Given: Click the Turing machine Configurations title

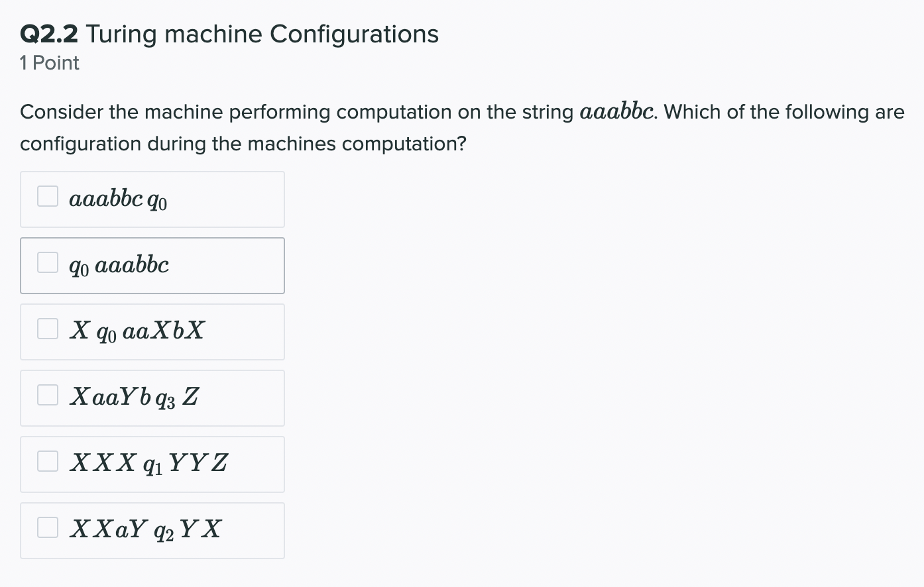Looking at the screenshot, I should pyautogui.click(x=262, y=34).
